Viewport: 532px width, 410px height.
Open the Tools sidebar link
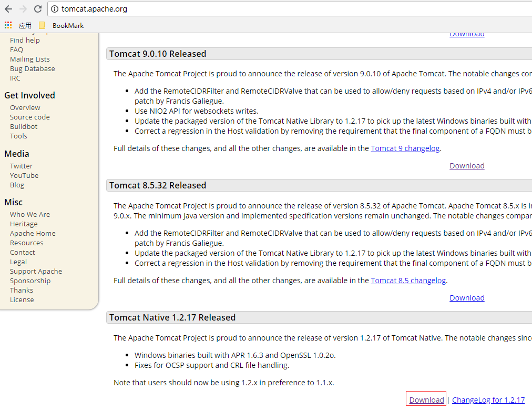18,136
